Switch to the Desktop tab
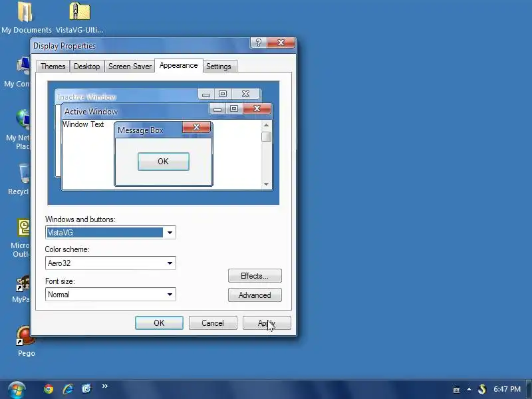This screenshot has height=399, width=532. [x=87, y=66]
